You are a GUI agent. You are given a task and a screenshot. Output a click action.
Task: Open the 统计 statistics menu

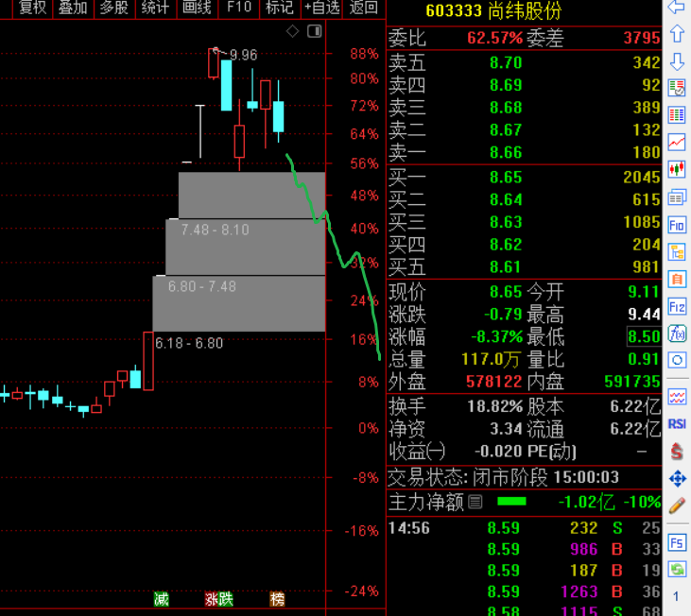point(156,8)
